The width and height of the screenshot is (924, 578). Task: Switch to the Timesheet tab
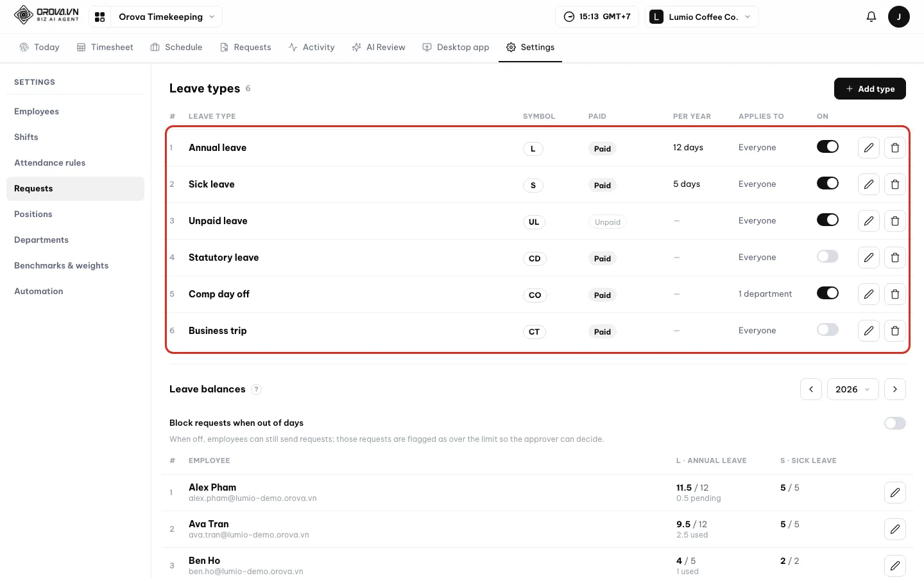point(105,48)
